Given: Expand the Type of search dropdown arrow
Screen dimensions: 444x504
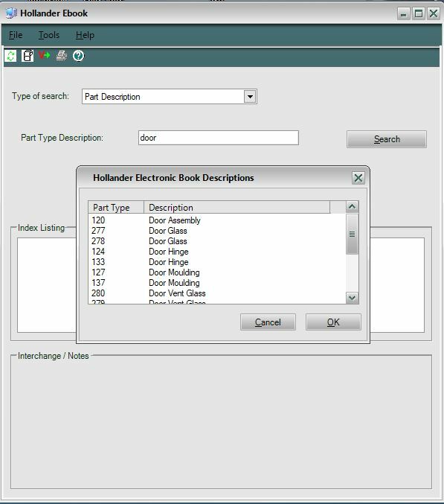Looking at the screenshot, I should [250, 97].
